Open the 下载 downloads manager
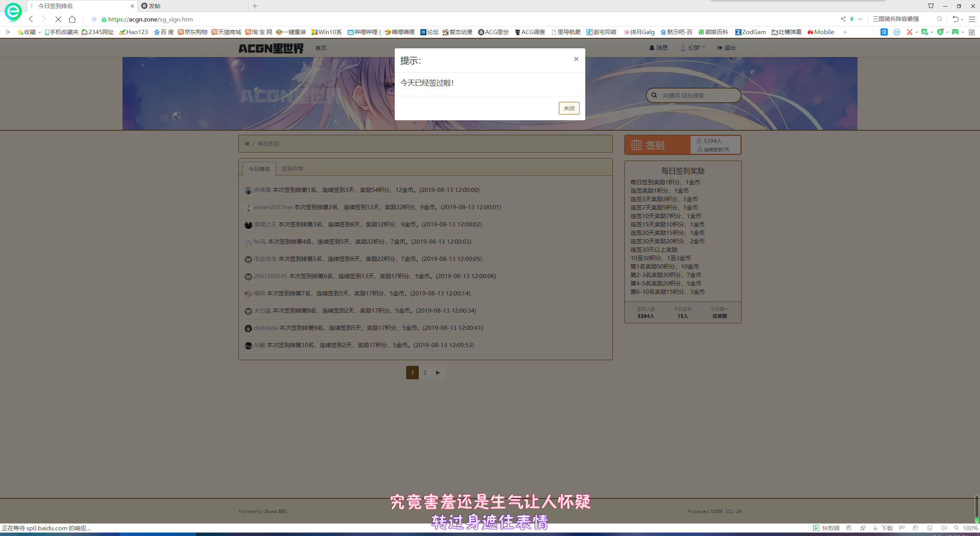 (882, 528)
